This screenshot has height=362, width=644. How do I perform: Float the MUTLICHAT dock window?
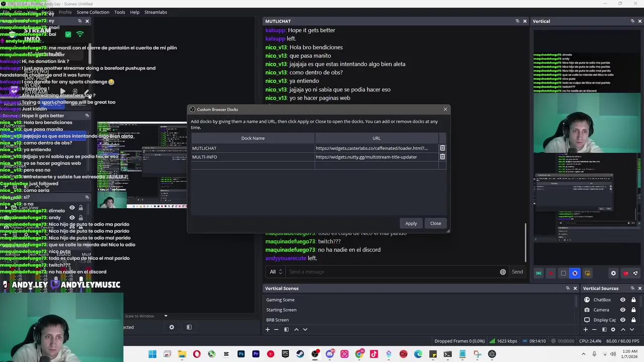click(x=517, y=21)
